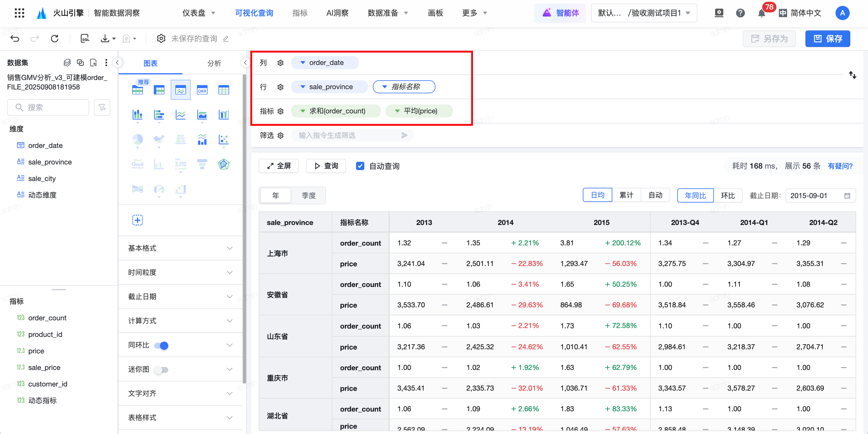Screen dimensions: 868x434
Task: Click the add custom chart plus icon
Action: pos(138,220)
